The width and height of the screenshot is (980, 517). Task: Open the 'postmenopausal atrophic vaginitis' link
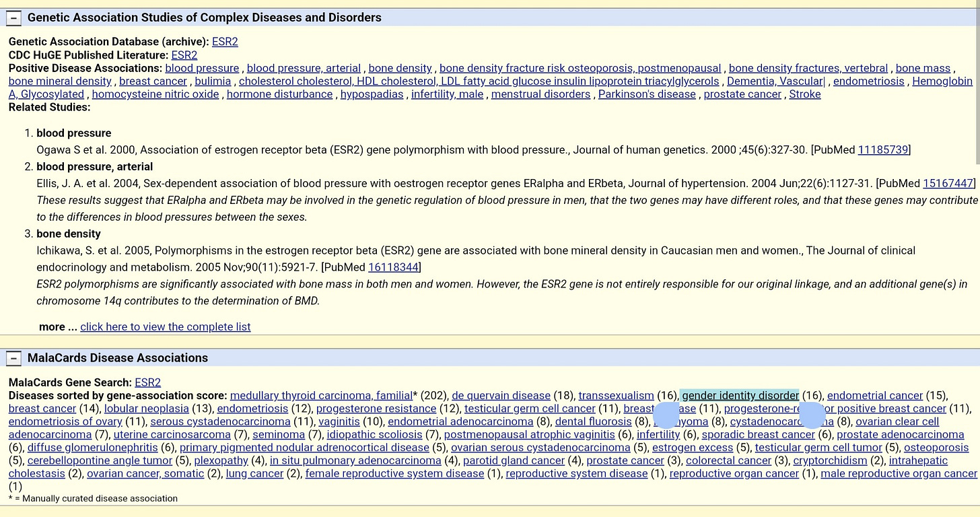pyautogui.click(x=529, y=435)
